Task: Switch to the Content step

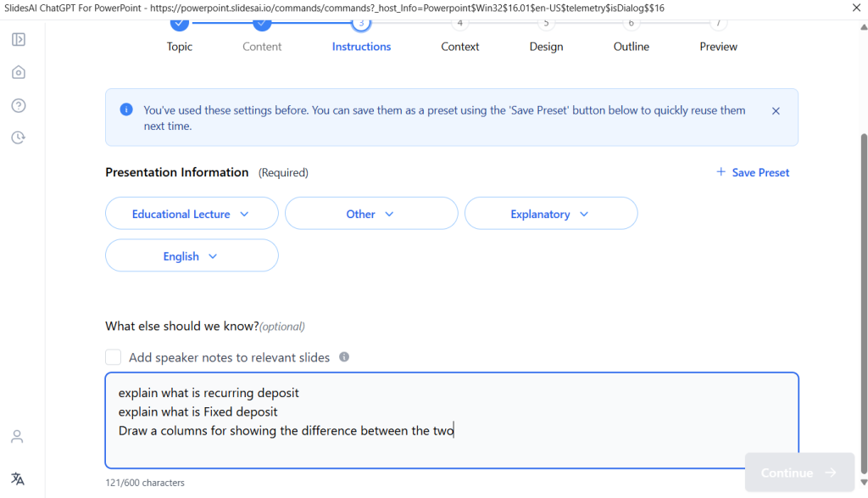Action: [x=262, y=47]
